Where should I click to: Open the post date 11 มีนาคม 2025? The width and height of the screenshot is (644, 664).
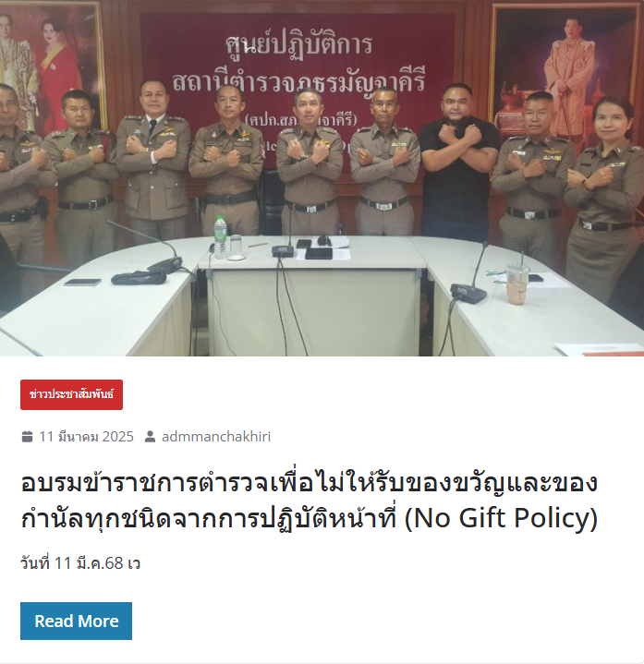(x=87, y=436)
